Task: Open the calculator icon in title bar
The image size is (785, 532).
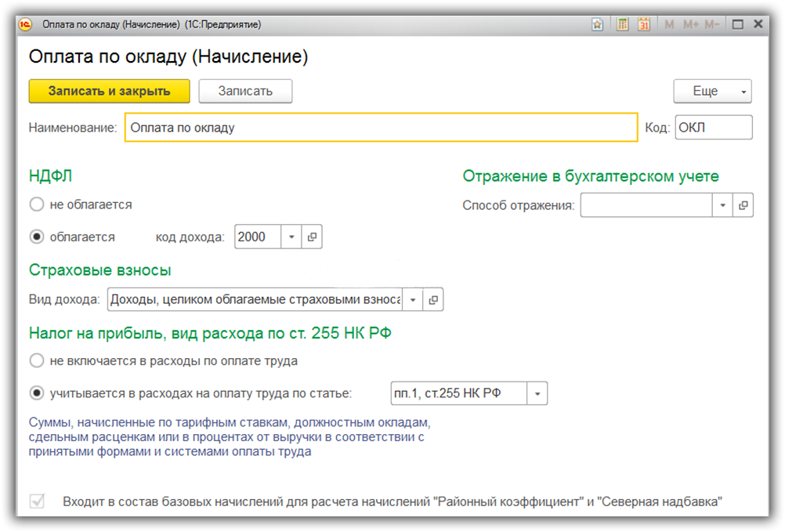Action: [x=622, y=24]
